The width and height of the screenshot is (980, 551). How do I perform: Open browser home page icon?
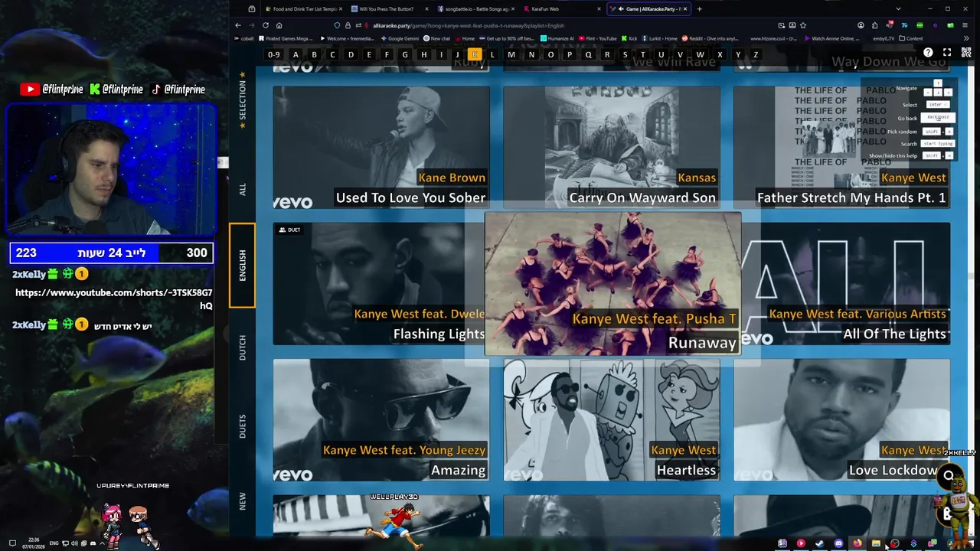[279, 25]
